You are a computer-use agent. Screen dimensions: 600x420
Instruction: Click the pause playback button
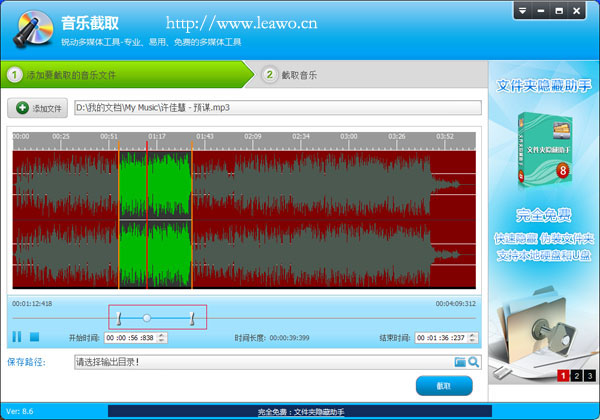click(x=17, y=338)
